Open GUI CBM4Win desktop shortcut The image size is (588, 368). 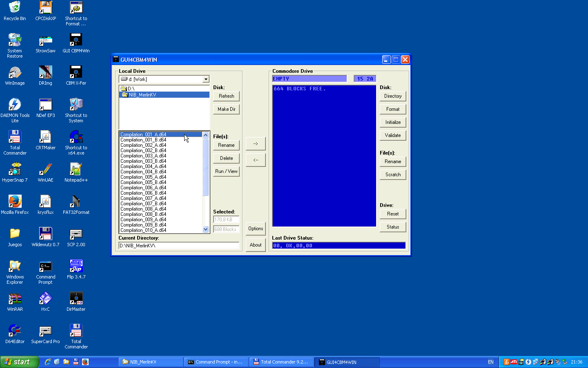[x=76, y=43]
